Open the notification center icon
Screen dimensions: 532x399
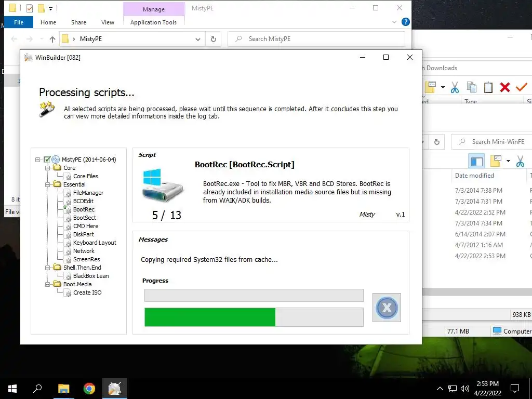tap(515, 389)
